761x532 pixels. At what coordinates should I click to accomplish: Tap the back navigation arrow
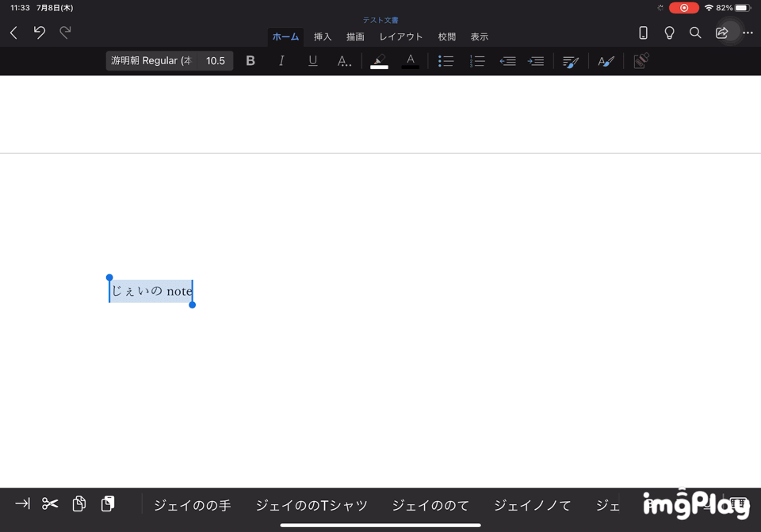pos(13,33)
